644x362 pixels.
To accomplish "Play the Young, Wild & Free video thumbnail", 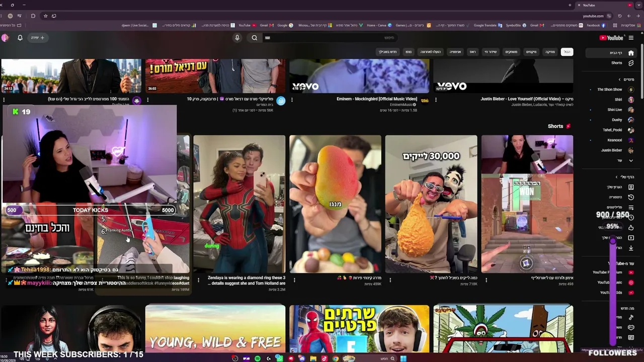I will (215, 329).
